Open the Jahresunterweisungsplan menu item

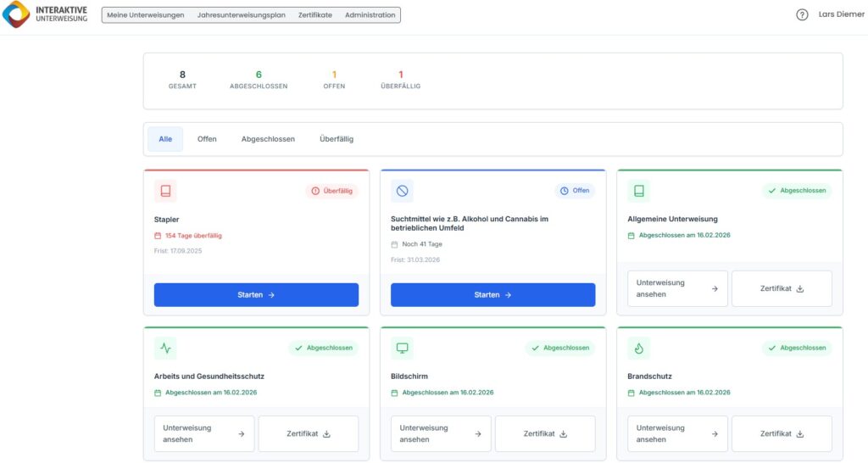[241, 15]
